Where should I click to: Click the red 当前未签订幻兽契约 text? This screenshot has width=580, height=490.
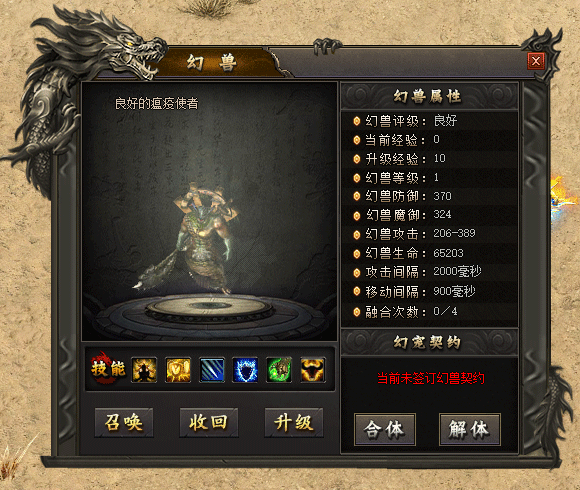[431, 378]
